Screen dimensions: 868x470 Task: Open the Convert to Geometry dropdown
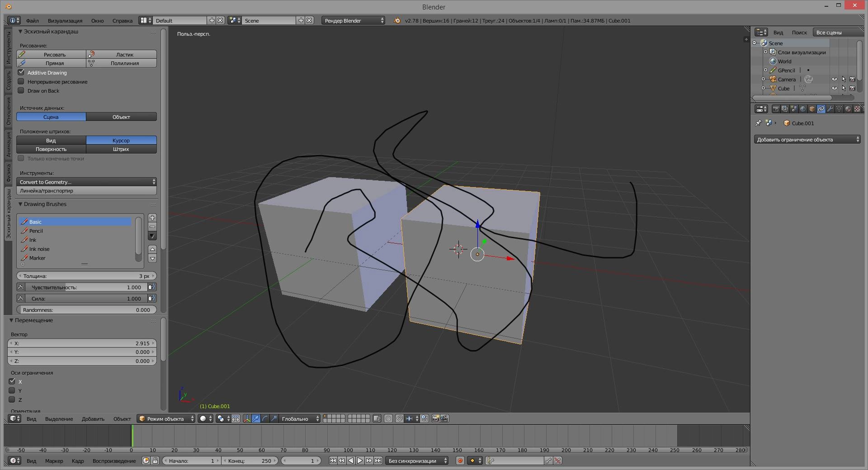coord(86,182)
